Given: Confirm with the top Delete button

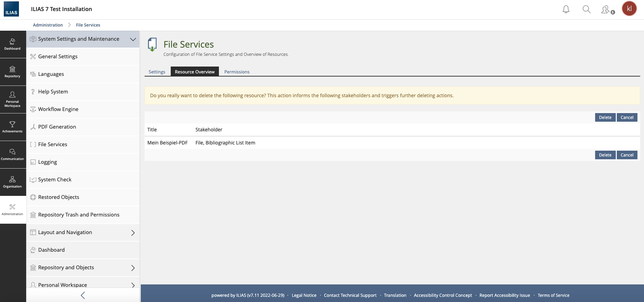Looking at the screenshot, I should 605,118.
